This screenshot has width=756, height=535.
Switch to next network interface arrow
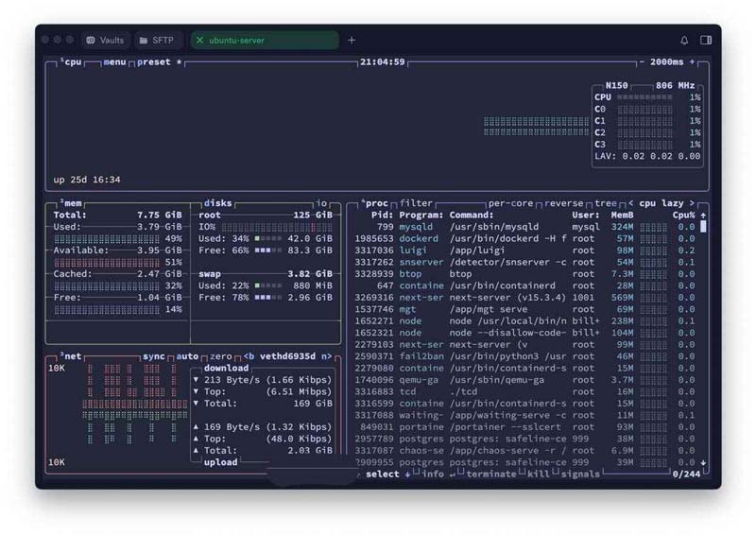327,356
